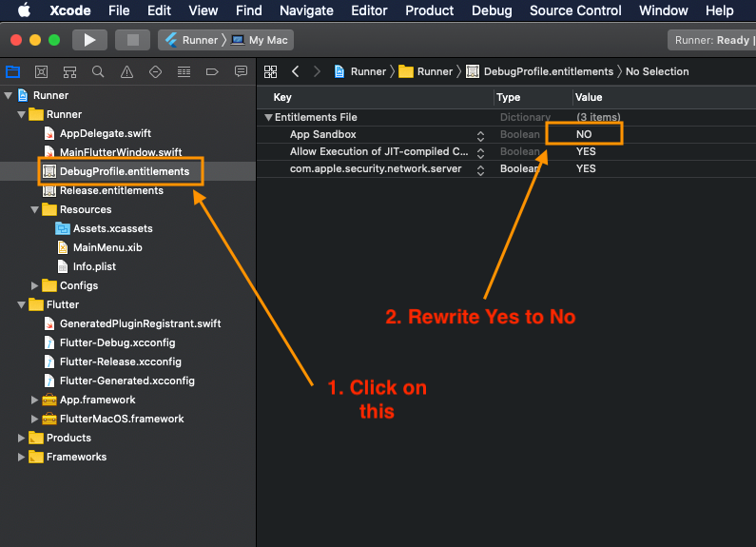Select the Runner scheme selector
The width and height of the screenshot is (756, 547).
[191, 40]
